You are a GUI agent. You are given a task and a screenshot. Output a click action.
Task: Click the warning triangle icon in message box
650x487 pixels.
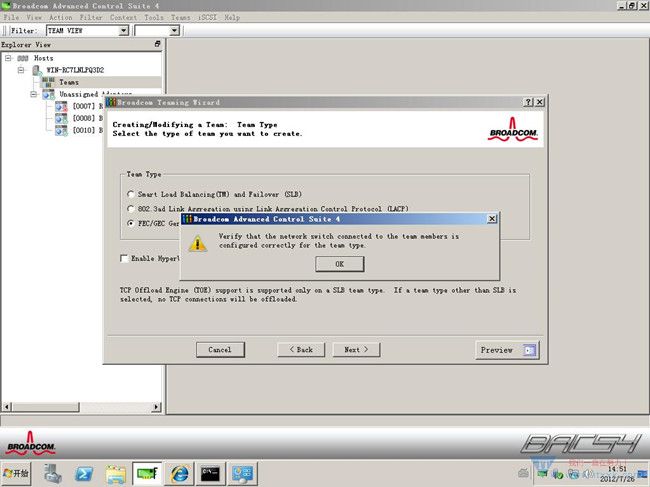197,244
